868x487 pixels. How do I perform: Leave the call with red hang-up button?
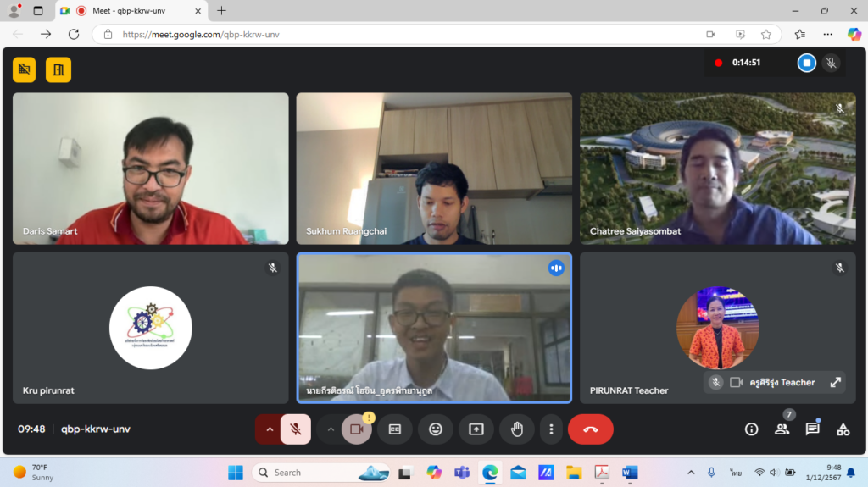[x=590, y=429]
